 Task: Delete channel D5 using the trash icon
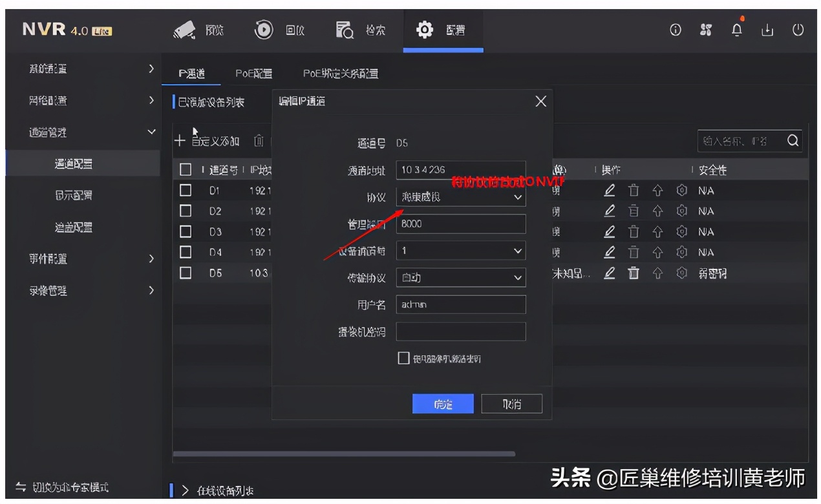tap(634, 273)
